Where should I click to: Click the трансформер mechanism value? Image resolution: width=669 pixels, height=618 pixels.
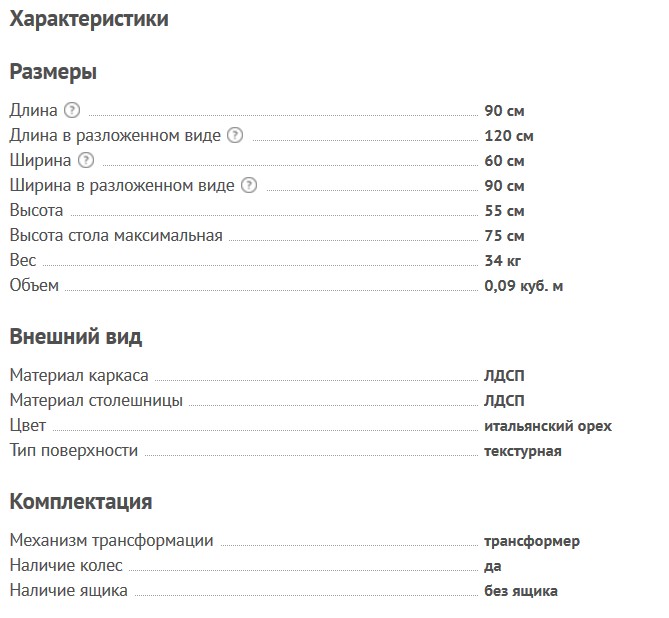coord(532,541)
